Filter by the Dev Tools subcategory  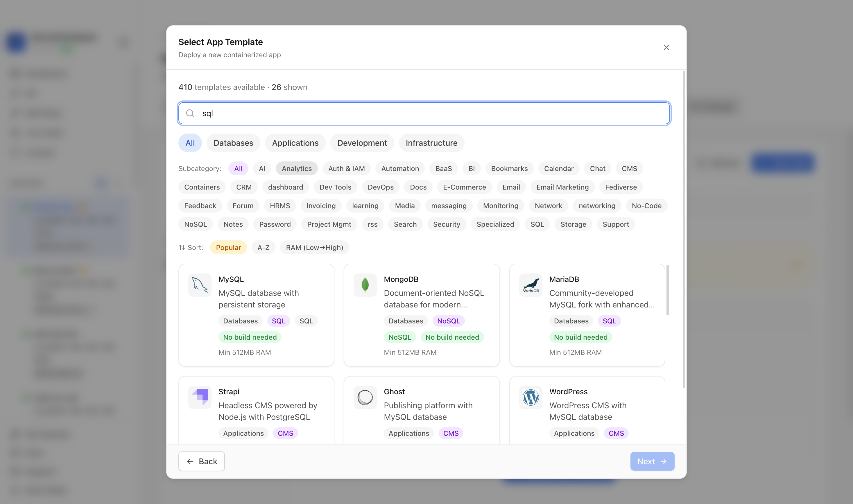pos(335,187)
